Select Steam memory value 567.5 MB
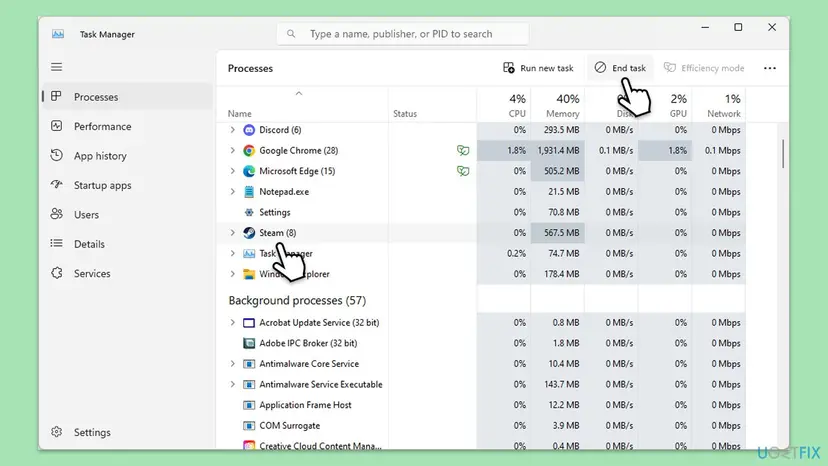 (x=558, y=233)
